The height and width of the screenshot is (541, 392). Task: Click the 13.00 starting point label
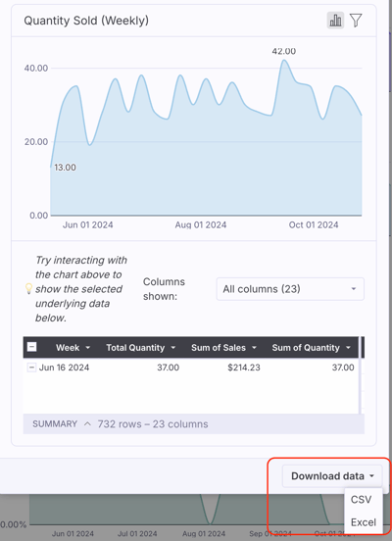65,168
